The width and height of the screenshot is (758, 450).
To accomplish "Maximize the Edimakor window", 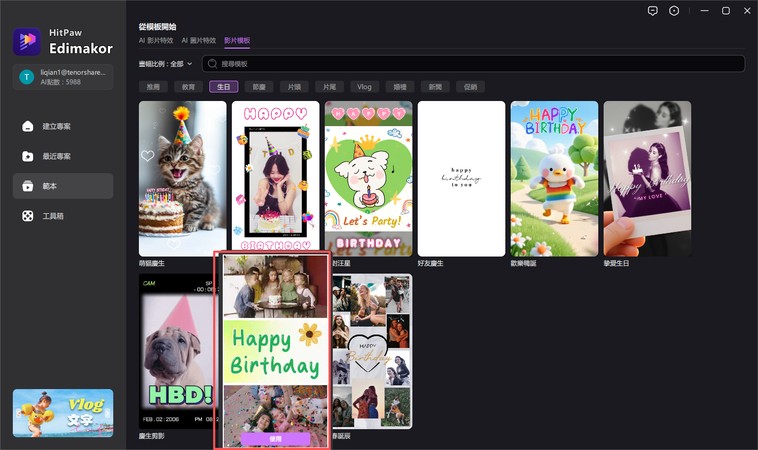I will (x=726, y=11).
